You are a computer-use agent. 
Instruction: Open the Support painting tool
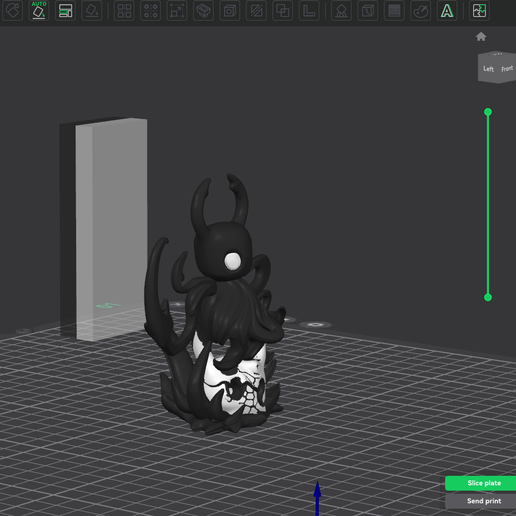(x=341, y=11)
